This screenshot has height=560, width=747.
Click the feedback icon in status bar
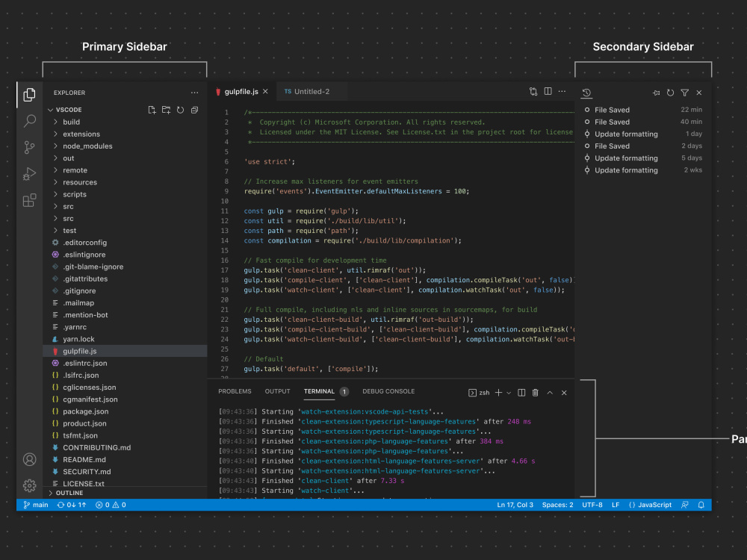pos(684,505)
